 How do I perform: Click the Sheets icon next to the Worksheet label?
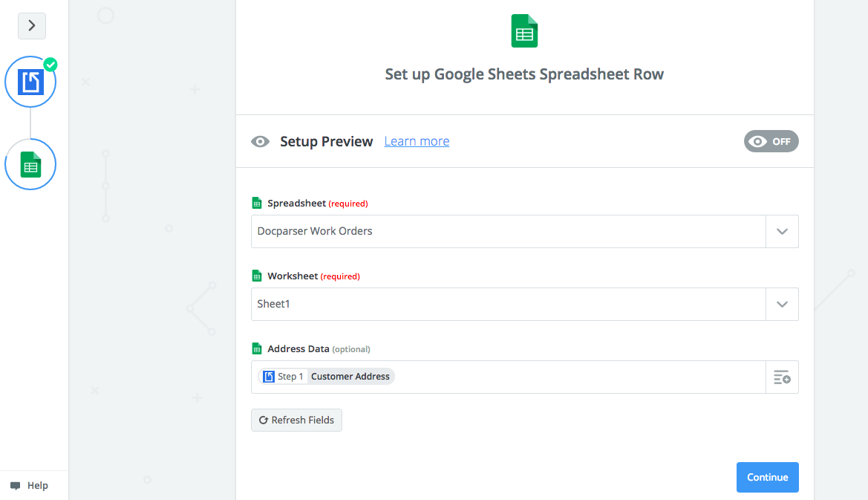click(x=257, y=276)
